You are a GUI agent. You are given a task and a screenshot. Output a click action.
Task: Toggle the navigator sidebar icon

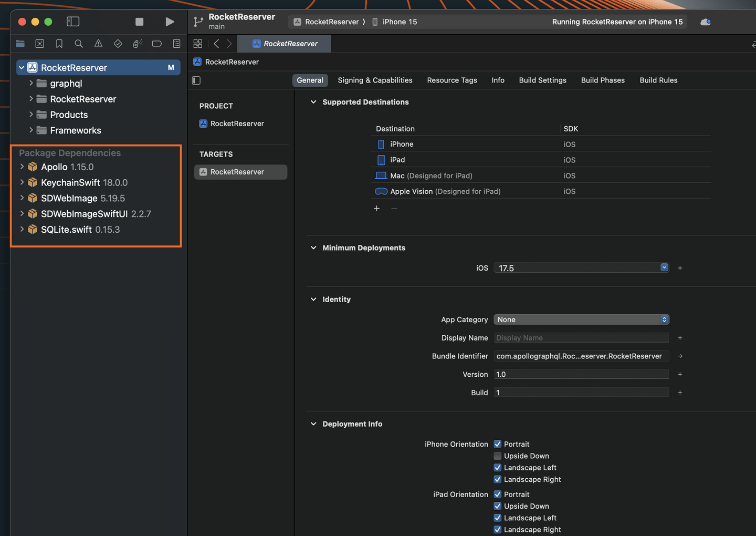(73, 22)
